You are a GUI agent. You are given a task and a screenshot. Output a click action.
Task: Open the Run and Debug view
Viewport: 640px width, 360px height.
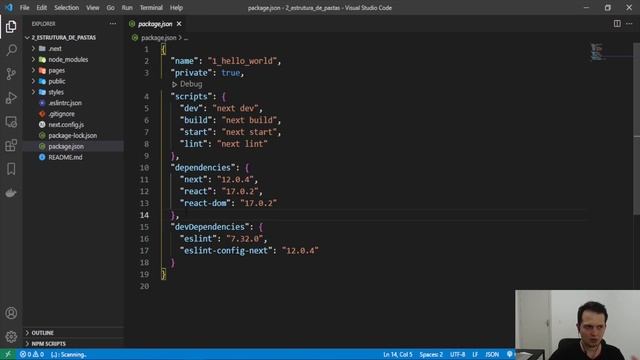[11, 98]
